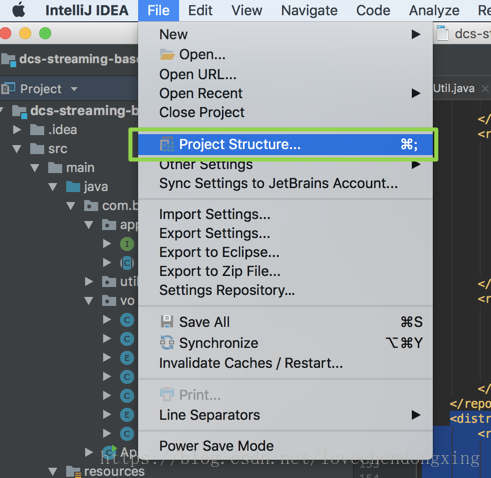Image resolution: width=491 pixels, height=478 pixels.
Task: Select the green interface I icon
Action: click(x=127, y=244)
